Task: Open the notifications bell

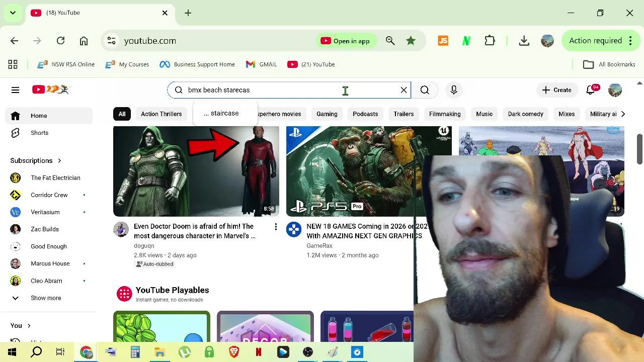Action: click(591, 90)
